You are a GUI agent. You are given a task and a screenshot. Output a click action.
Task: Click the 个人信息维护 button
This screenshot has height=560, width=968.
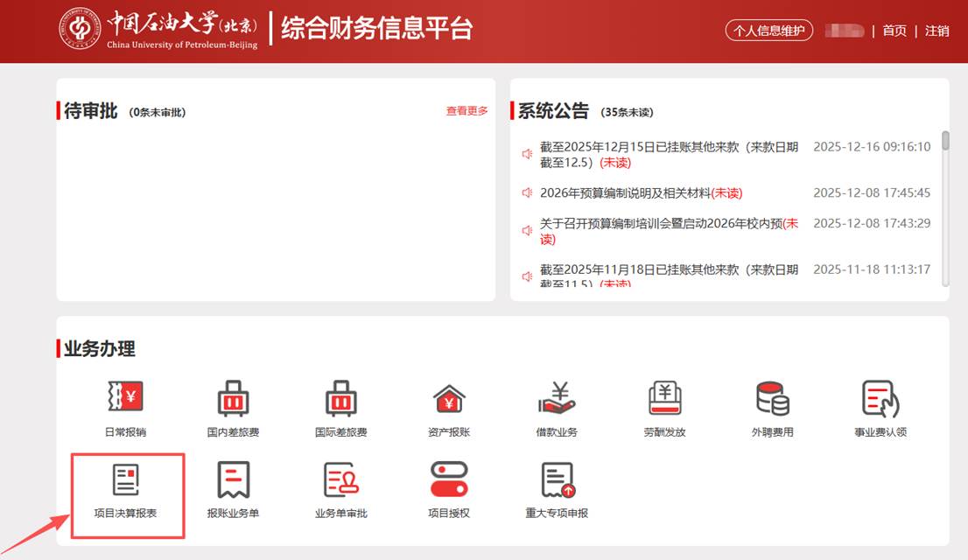(x=768, y=31)
